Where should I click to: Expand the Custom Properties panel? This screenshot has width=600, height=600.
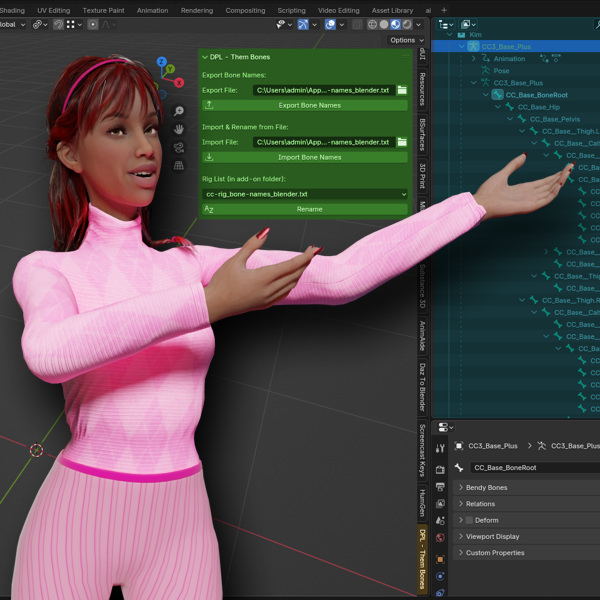click(461, 553)
